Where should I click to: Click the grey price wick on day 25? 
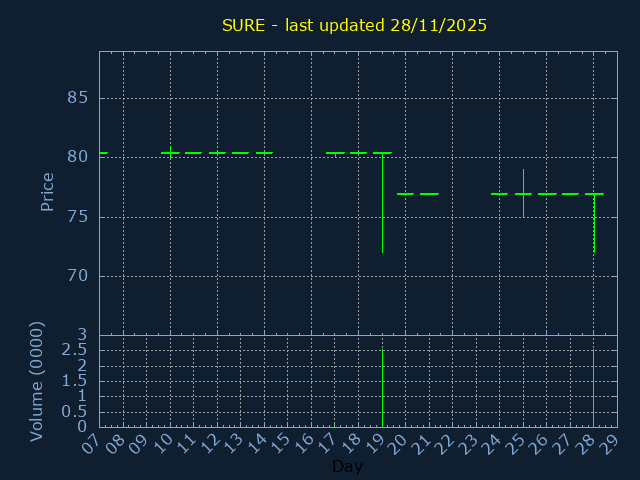pos(523,193)
